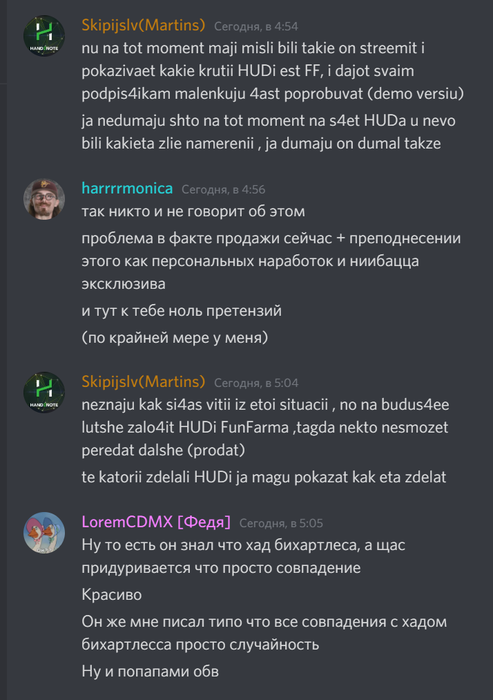Select the message 'Ну и попапами обв'
Image resolution: width=493 pixels, height=700 pixels.
[x=150, y=671]
